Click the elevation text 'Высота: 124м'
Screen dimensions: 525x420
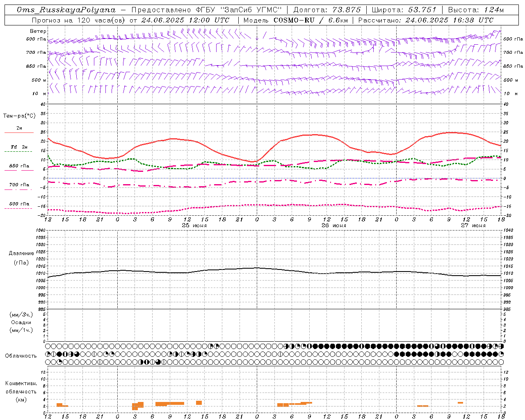coord(476,10)
